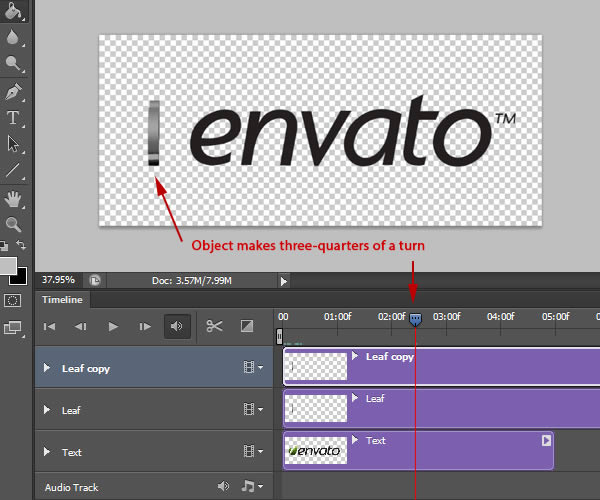Open Leaf track filmstrip menu
Image resolution: width=600 pixels, height=500 pixels.
[x=253, y=409]
